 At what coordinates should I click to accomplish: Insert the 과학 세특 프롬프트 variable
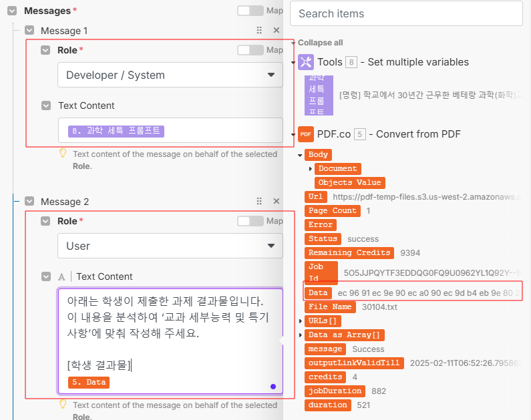(319, 95)
